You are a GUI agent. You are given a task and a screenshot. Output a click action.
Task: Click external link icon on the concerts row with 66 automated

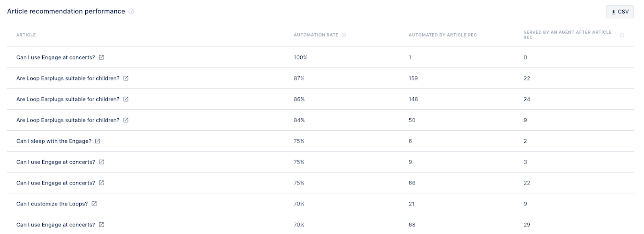[101, 183]
